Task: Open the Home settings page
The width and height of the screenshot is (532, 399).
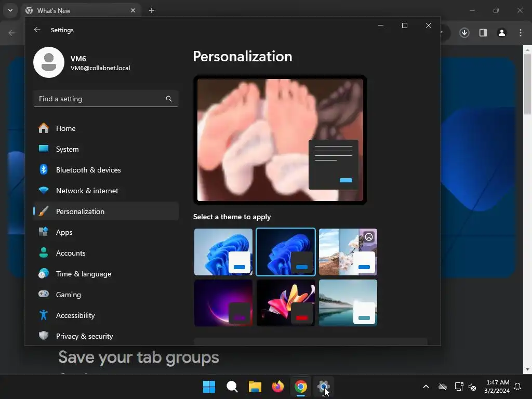Action: point(106,128)
